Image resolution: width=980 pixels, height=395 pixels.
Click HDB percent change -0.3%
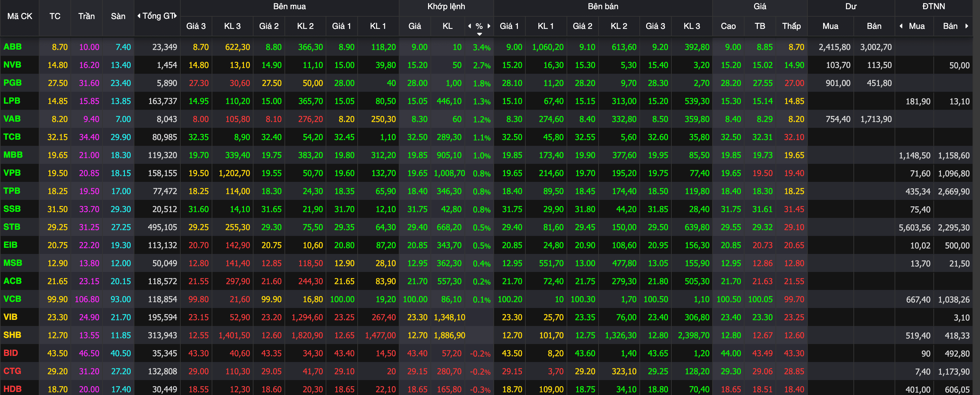[x=480, y=390]
